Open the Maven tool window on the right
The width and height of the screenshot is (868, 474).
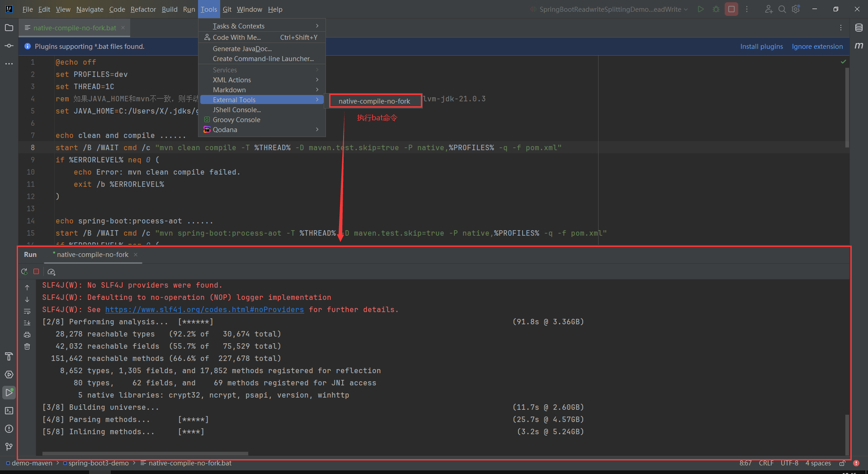(x=859, y=45)
